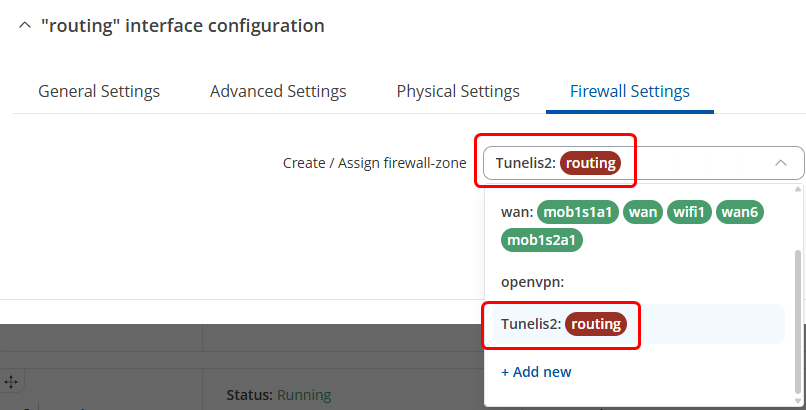Select the Tunelis2: routing list option
This screenshot has width=806, height=410.
(638, 324)
